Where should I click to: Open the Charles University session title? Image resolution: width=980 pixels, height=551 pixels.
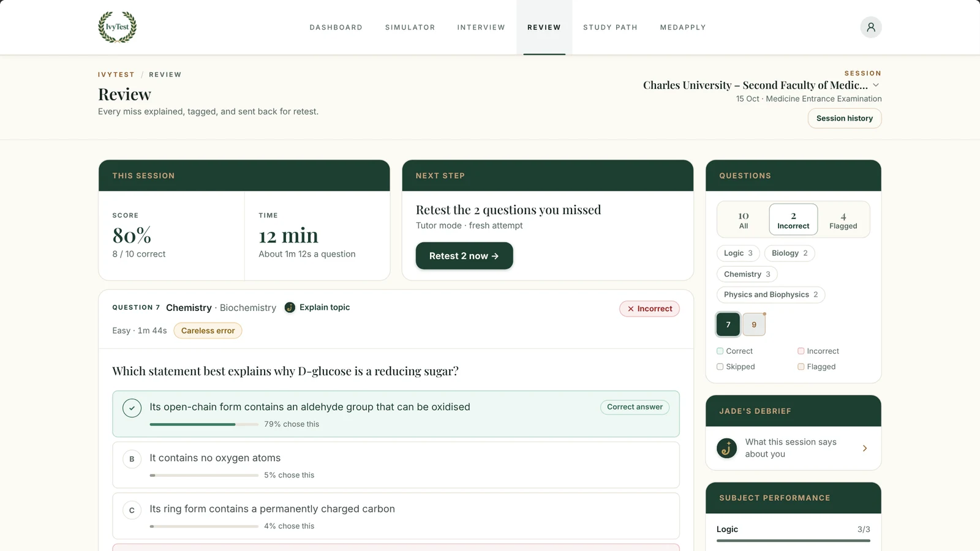(x=755, y=85)
